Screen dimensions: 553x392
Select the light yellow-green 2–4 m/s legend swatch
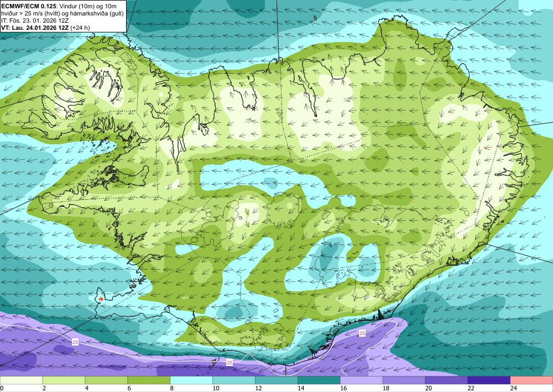click(x=64, y=380)
